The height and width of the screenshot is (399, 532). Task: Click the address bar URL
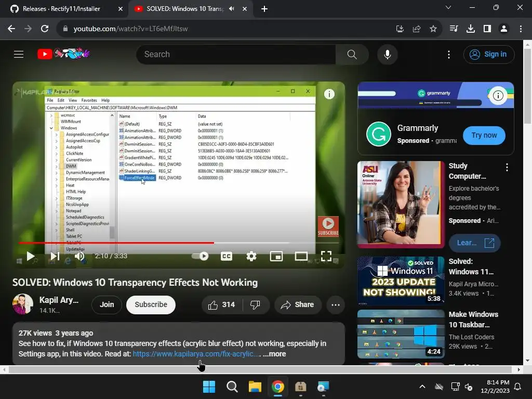pyautogui.click(x=130, y=29)
